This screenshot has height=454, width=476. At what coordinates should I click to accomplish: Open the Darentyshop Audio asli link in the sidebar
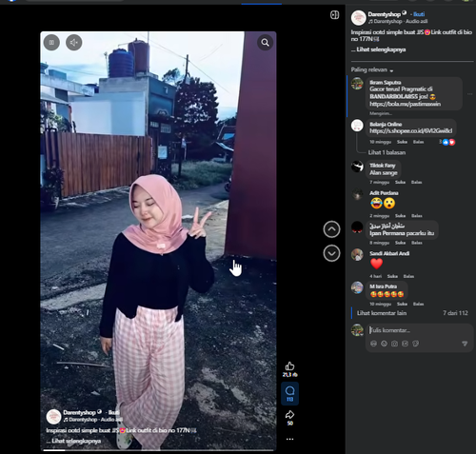click(x=401, y=21)
